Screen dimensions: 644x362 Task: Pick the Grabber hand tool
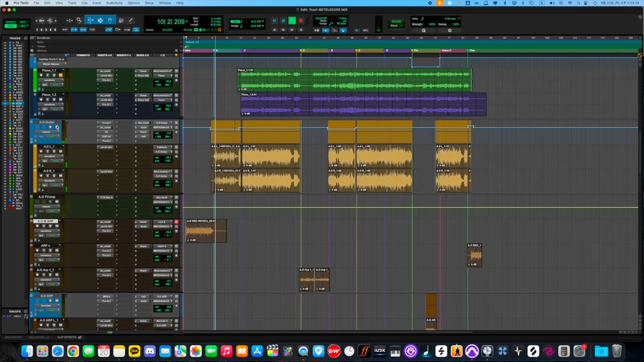pyautogui.click(x=110, y=20)
